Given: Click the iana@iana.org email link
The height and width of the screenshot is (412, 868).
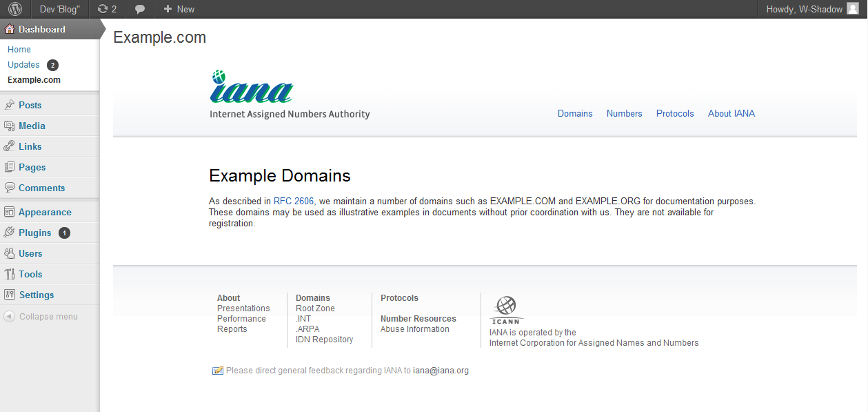Looking at the screenshot, I should point(441,371).
